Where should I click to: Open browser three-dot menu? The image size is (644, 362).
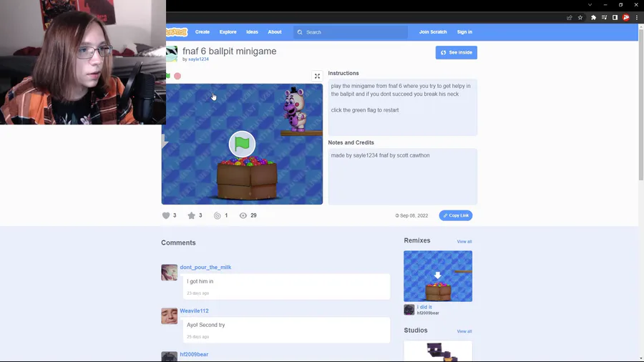(637, 18)
